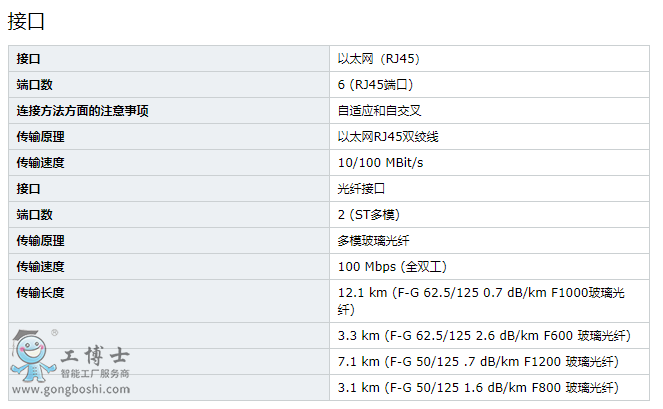663x409 pixels.
Task: Click the 自适应和自交叉 value cell
Action: pyautogui.click(x=379, y=111)
